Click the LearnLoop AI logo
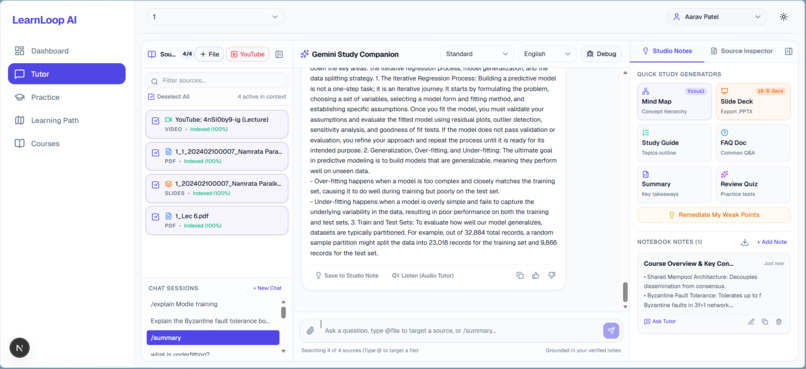The height and width of the screenshot is (369, 806). pos(45,20)
